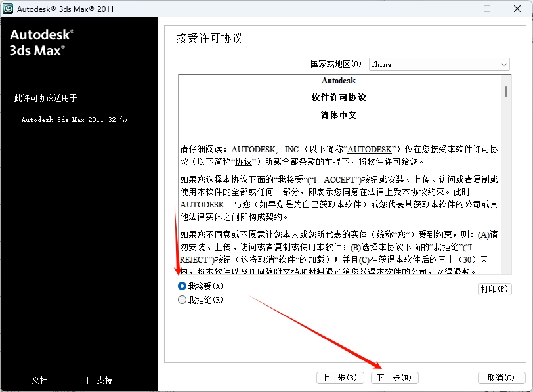The width and height of the screenshot is (533, 392).
Task: Choose the 我拒绝(R) radio option
Action: (182, 300)
